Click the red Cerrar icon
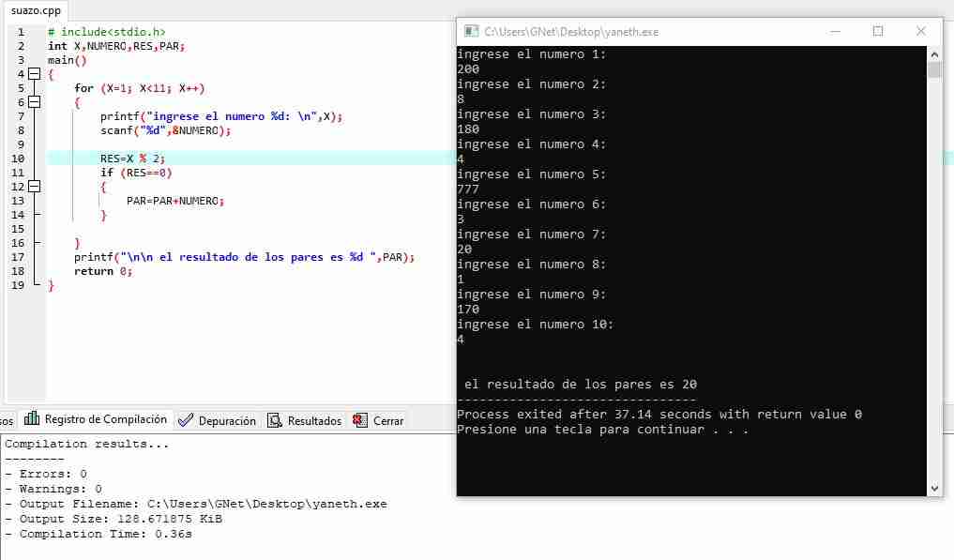Screen dimensions: 954x560 tap(360, 420)
